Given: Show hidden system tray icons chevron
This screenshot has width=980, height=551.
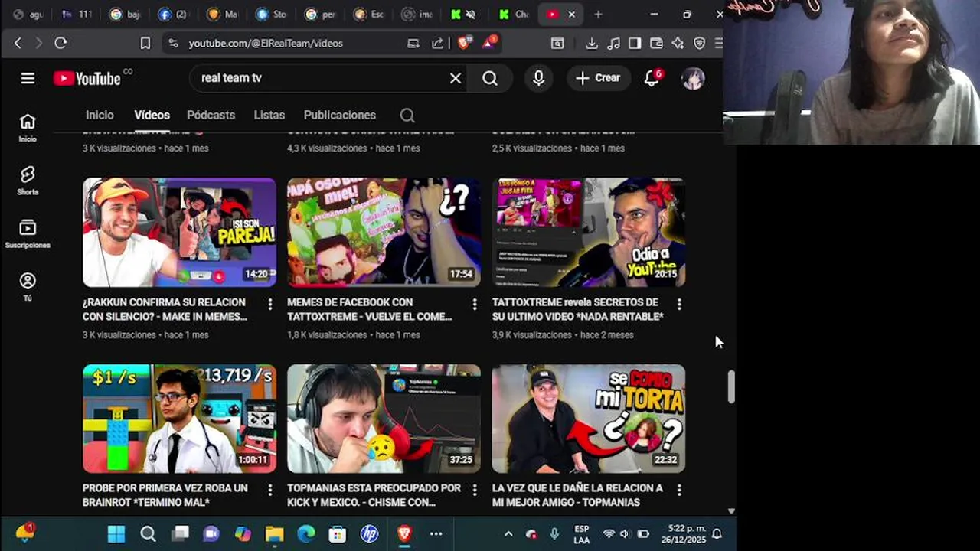Looking at the screenshot, I should click(x=508, y=533).
